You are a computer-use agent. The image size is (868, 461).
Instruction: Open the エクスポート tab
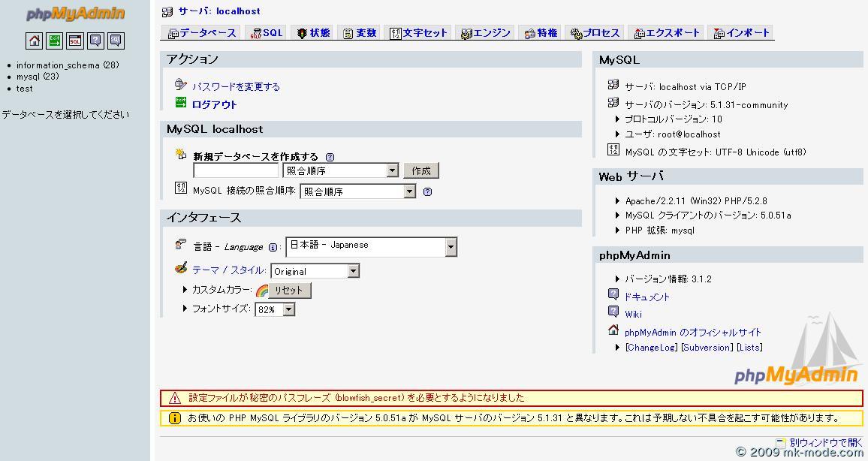(667, 33)
